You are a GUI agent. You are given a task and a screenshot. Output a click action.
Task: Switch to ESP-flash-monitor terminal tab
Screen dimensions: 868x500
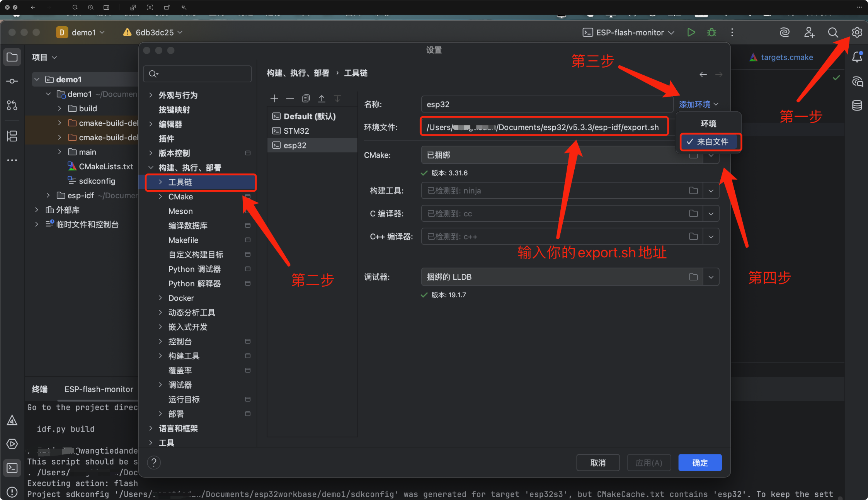(99, 389)
